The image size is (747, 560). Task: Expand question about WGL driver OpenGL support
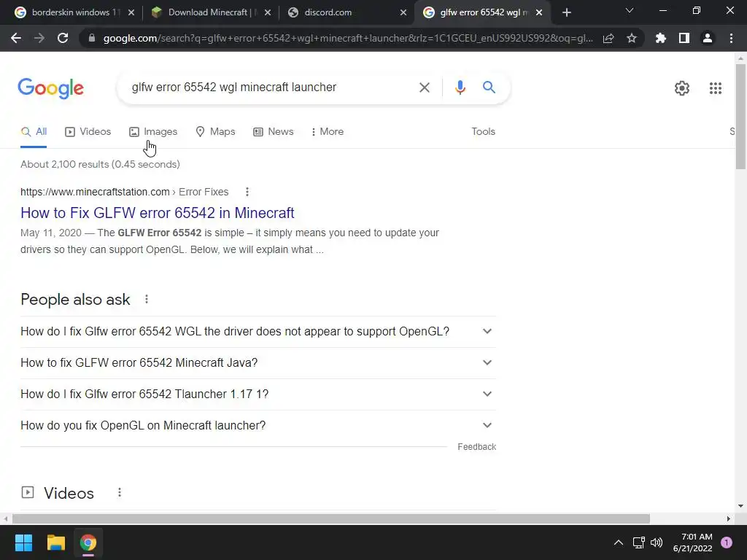coord(258,332)
